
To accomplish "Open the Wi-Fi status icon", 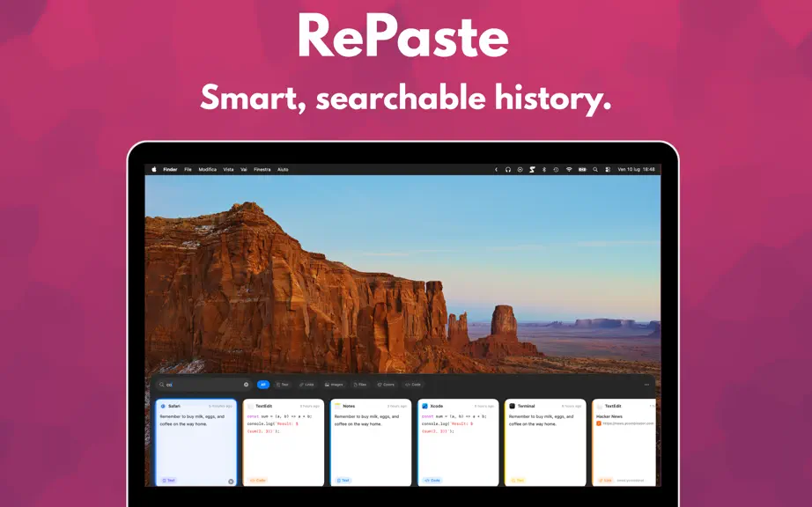I will (x=569, y=169).
